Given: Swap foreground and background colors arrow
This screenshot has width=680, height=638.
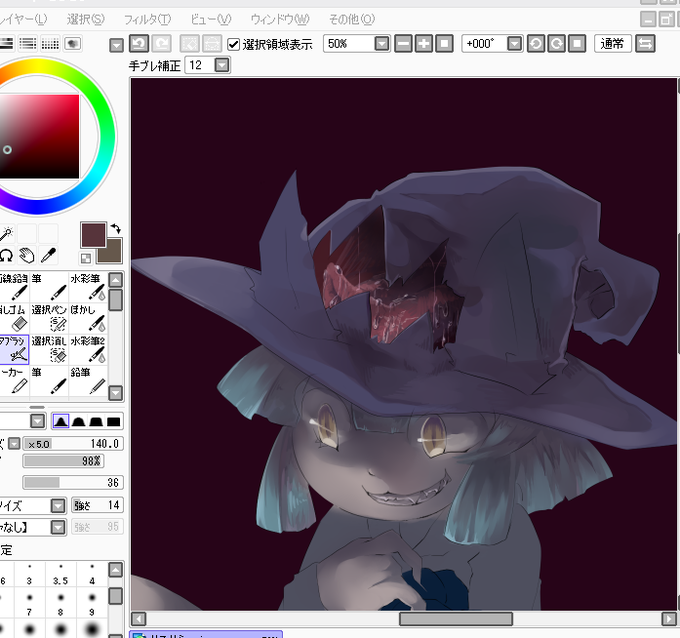Looking at the screenshot, I should 116,229.
